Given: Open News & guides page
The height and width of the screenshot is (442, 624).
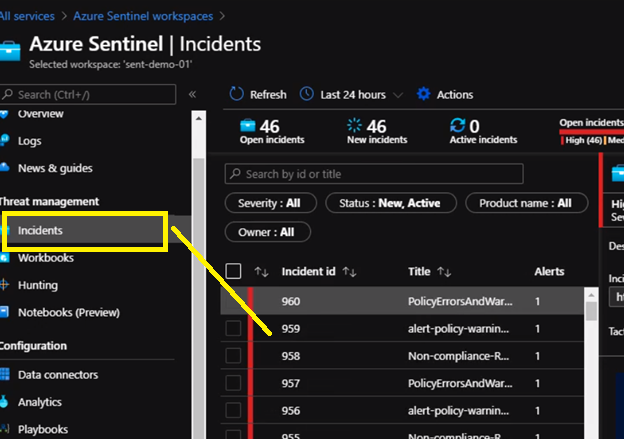Looking at the screenshot, I should (55, 168).
